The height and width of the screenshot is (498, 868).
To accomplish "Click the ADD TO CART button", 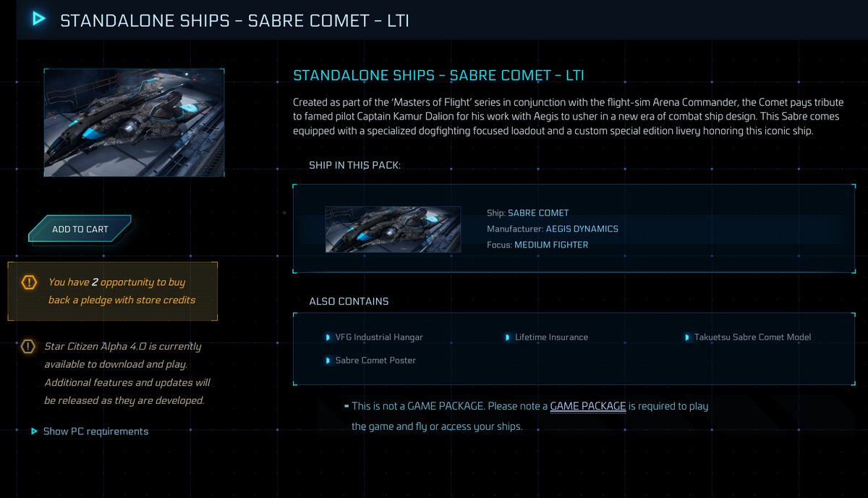I will pos(80,229).
